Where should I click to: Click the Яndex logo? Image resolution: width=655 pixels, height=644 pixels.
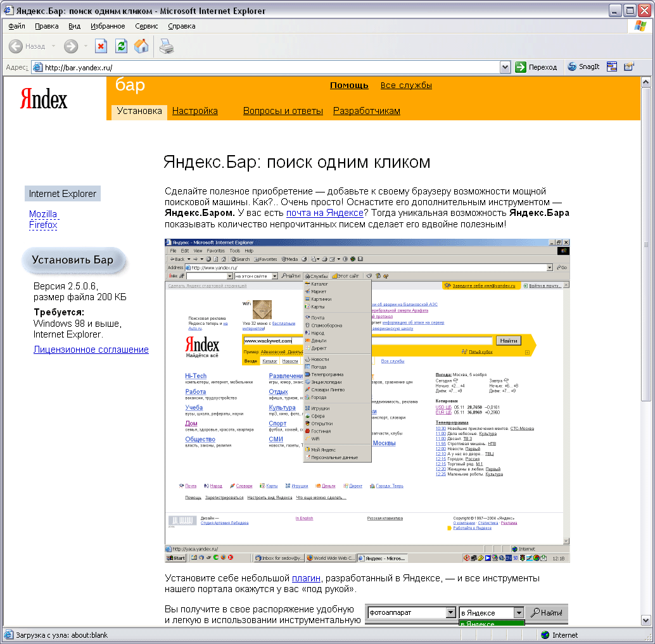click(x=44, y=99)
